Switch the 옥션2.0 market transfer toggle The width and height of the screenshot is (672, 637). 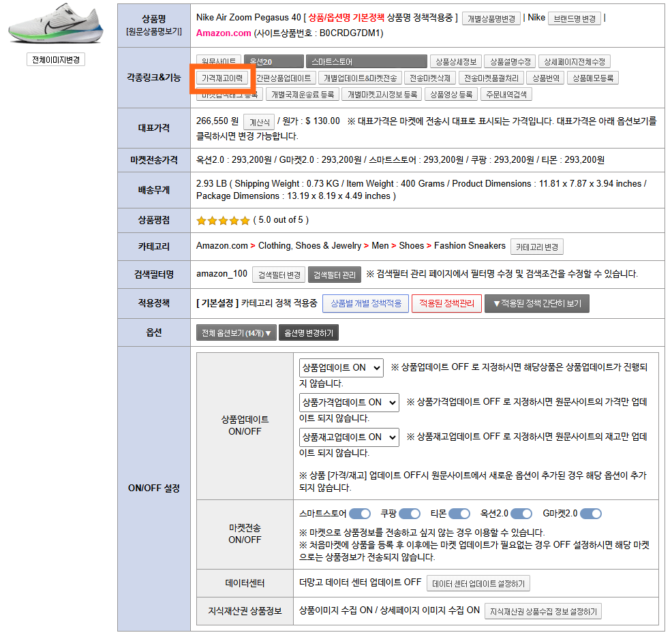click(x=521, y=514)
